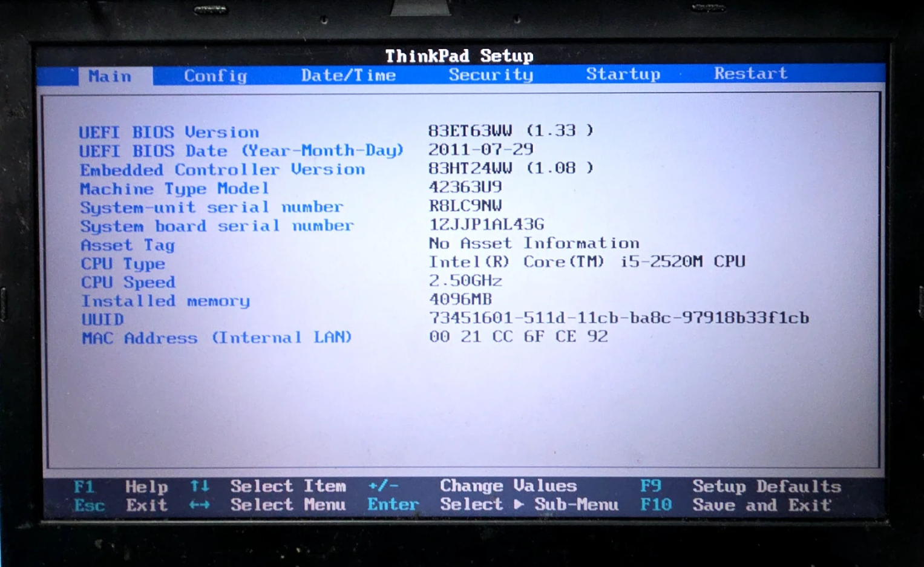Click the Select Sub-Menu legend text
This screenshot has height=567, width=924.
[529, 504]
